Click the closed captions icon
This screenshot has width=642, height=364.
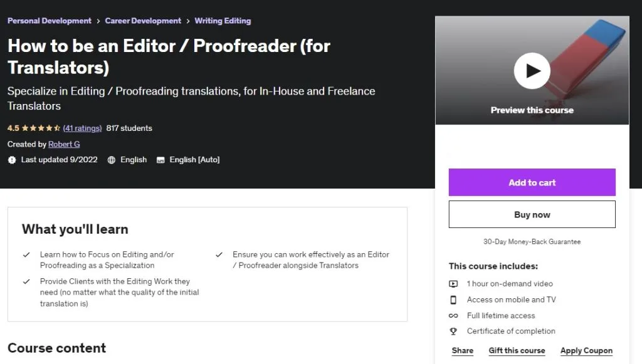point(160,160)
